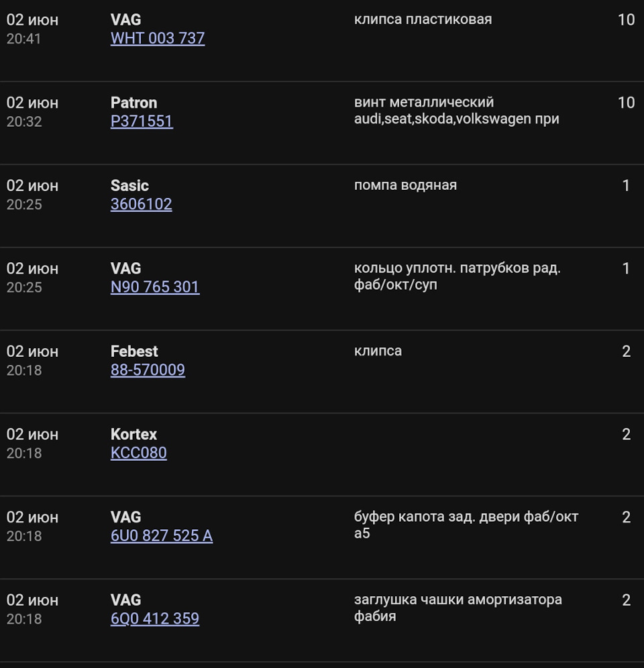Open Febest part 88-570009 link
The image size is (644, 668).
148,370
